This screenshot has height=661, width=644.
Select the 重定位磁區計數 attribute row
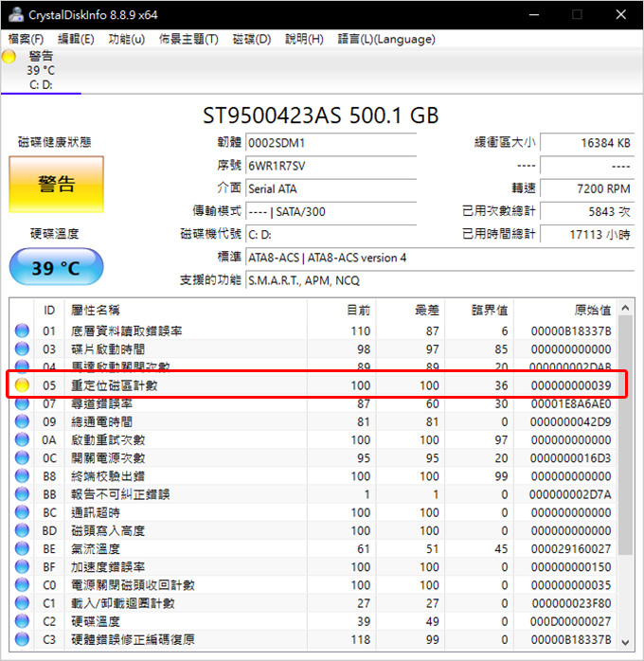313,384
